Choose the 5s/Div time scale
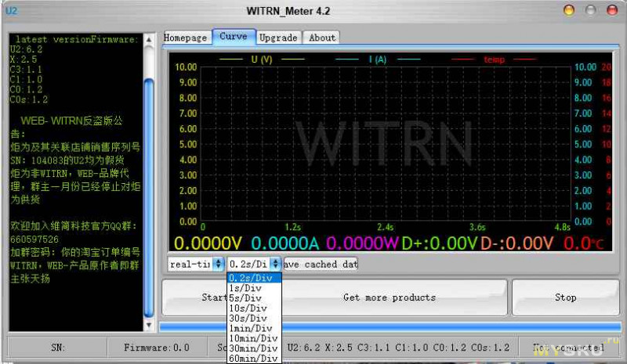This screenshot has width=627, height=364. click(254, 297)
